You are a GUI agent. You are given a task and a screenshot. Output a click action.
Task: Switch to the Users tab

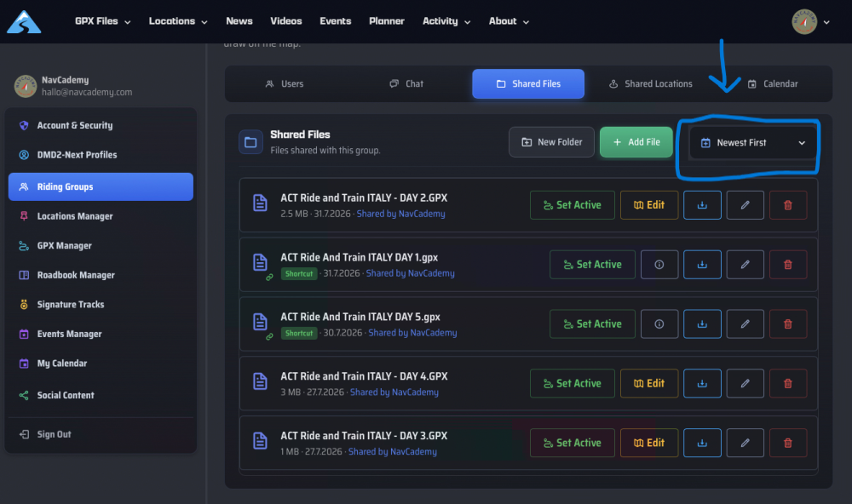(285, 83)
